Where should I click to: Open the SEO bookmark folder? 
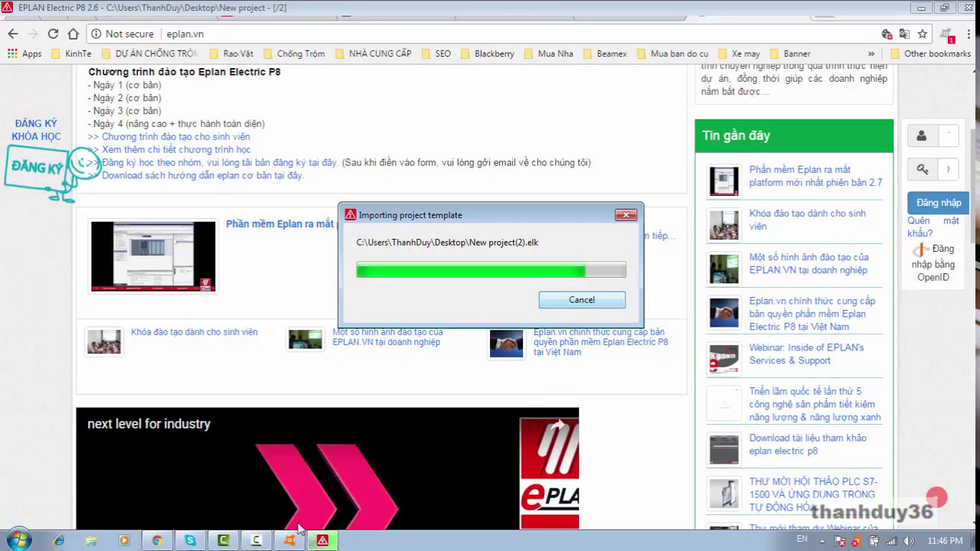pos(435,54)
